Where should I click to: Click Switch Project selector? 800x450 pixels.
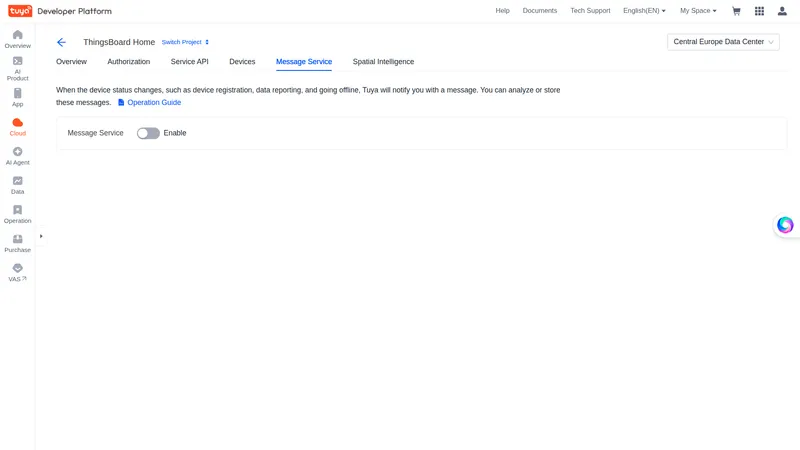pos(185,42)
